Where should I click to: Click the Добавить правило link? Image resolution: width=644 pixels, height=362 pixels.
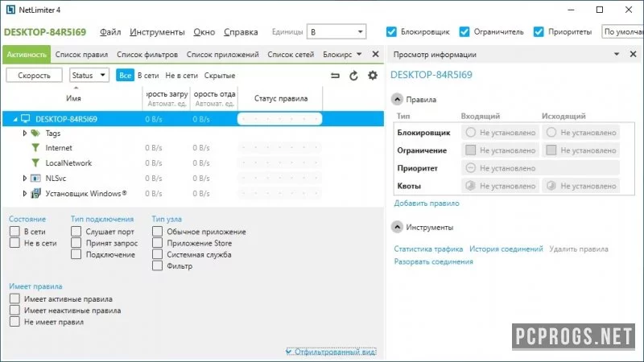click(x=427, y=204)
